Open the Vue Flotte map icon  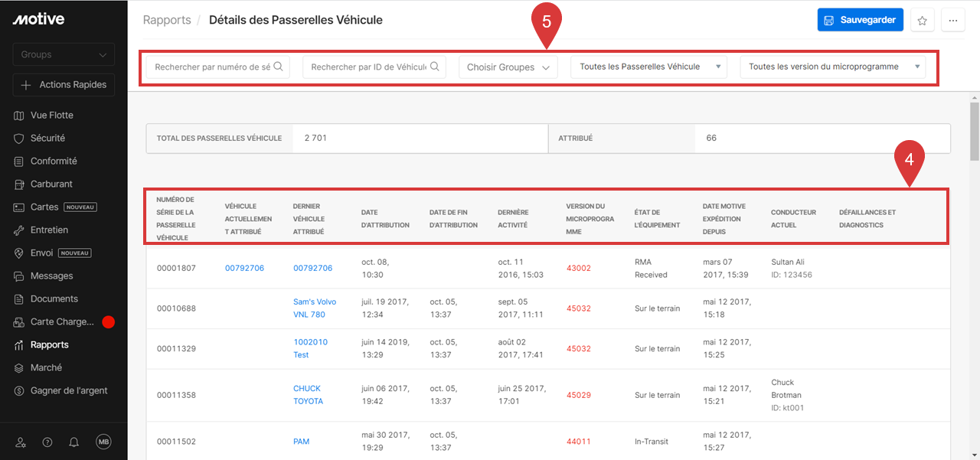(19, 116)
